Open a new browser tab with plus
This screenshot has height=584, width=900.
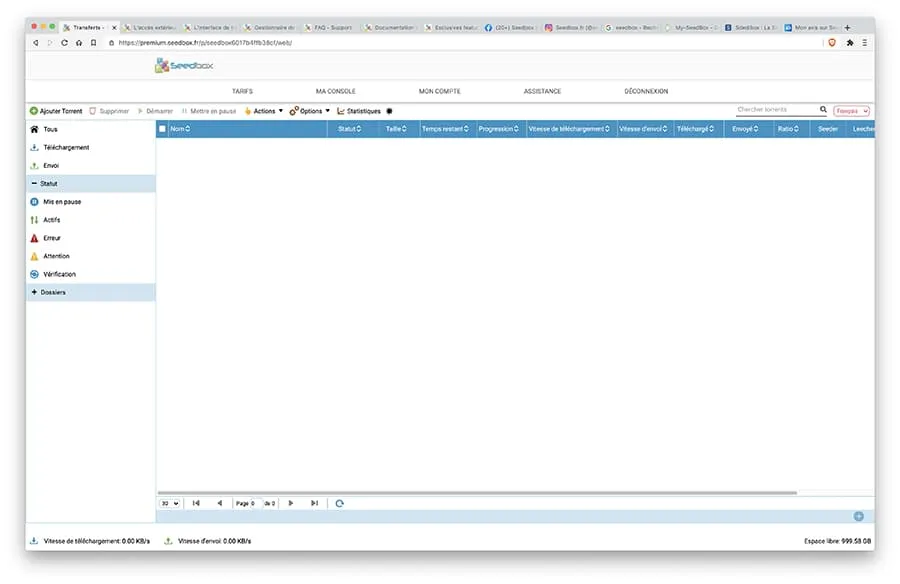click(x=847, y=28)
